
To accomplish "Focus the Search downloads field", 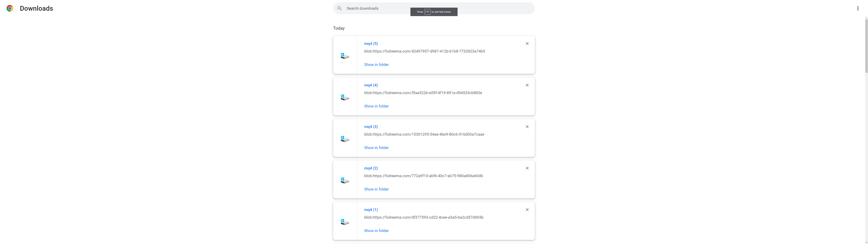I will pos(434,8).
